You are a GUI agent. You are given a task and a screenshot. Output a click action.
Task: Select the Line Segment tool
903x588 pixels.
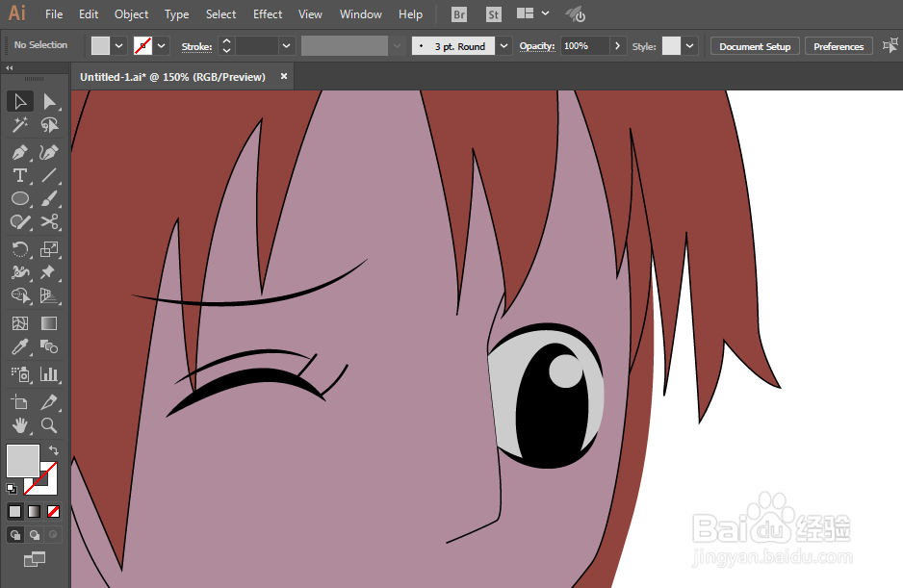point(49,175)
